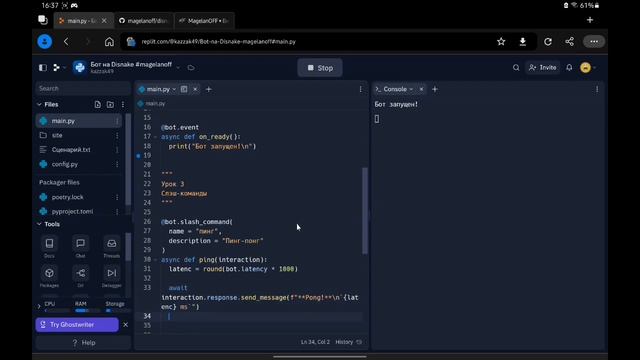Image resolution: width=640 pixels, height=360 pixels.
Task: Click the editor vertical scrollbar
Action: [x=365, y=211]
